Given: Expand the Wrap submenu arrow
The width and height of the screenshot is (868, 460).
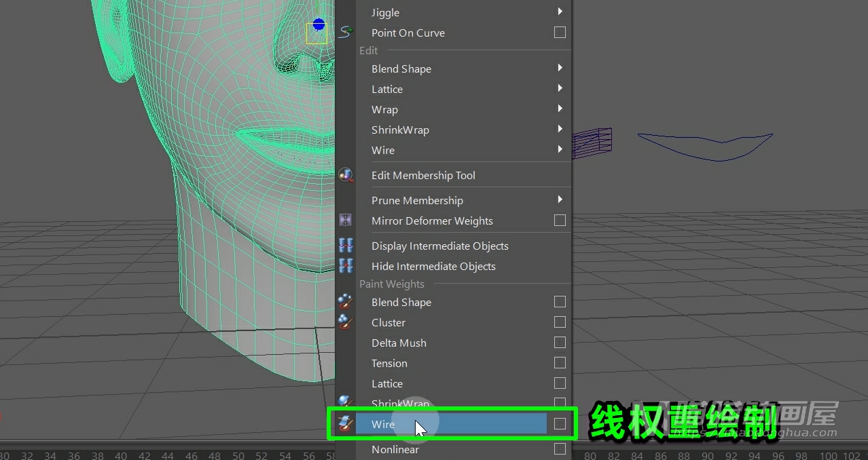Looking at the screenshot, I should [560, 109].
